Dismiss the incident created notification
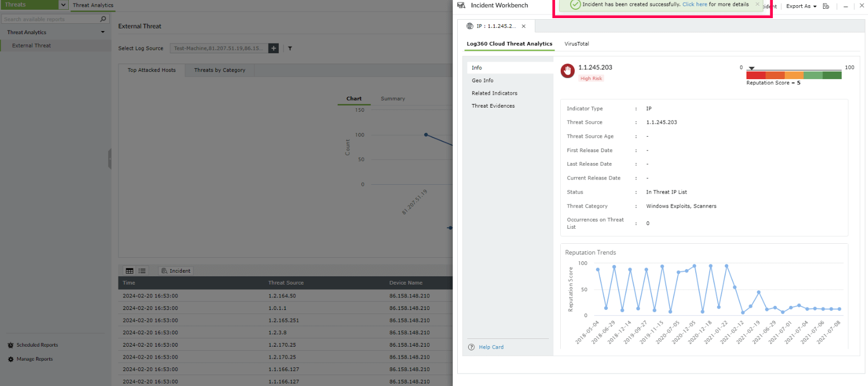The image size is (868, 386). pos(757,4)
